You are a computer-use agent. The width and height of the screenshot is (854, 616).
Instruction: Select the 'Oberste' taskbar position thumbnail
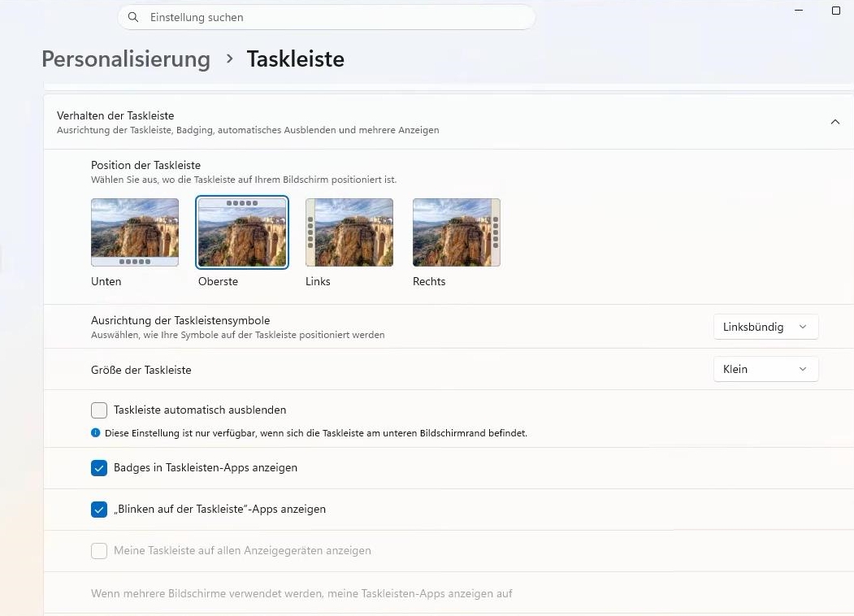point(242,232)
